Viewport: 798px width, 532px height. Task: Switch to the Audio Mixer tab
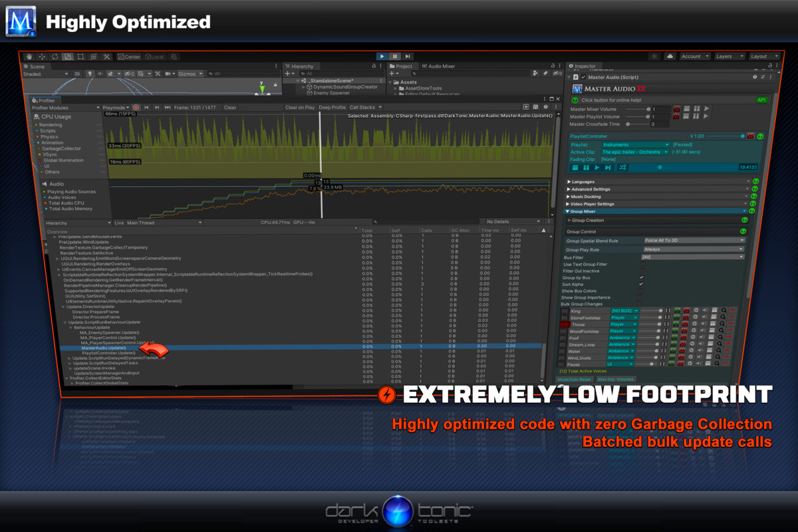tap(438, 66)
